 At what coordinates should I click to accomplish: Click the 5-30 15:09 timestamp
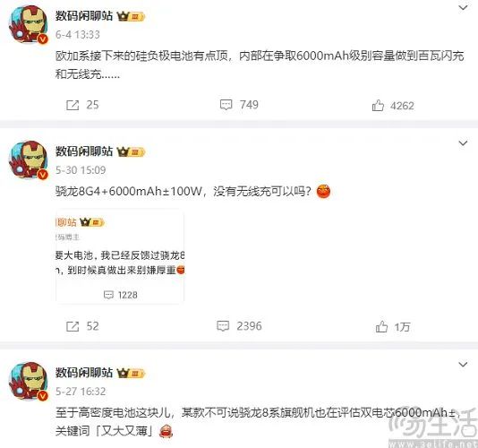click(x=81, y=170)
